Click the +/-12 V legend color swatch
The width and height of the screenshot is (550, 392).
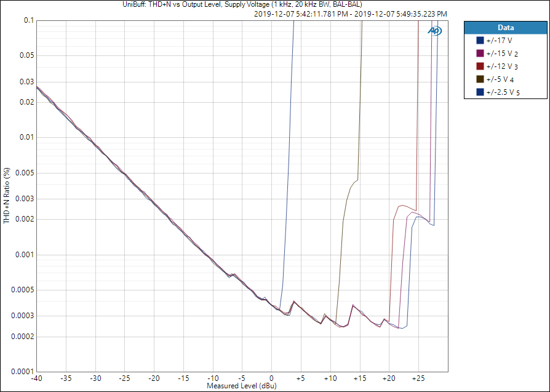[x=480, y=66]
